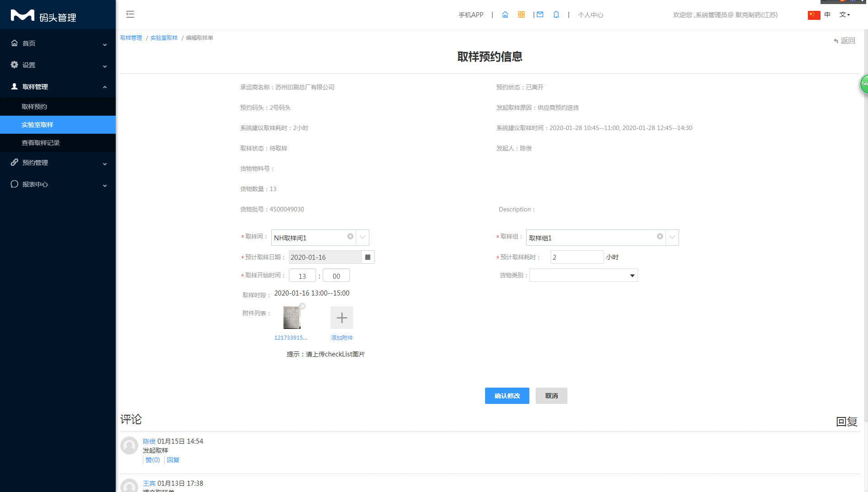Select 查看取样记录 in sidebar
868x492 pixels.
pos(41,143)
